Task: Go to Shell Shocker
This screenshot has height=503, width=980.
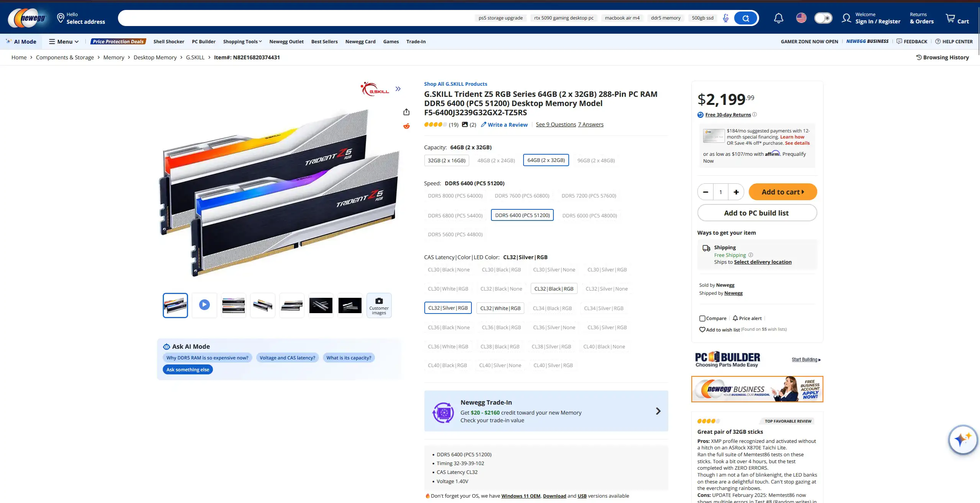Action: [x=169, y=41]
